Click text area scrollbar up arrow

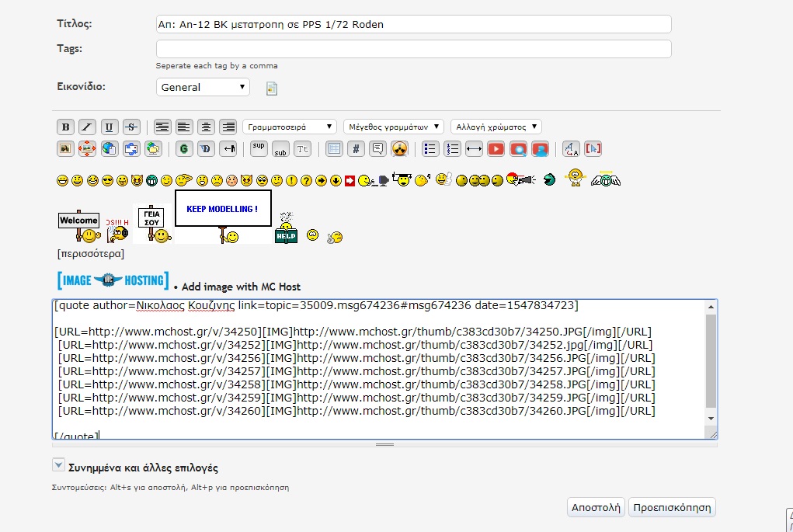coord(711,307)
